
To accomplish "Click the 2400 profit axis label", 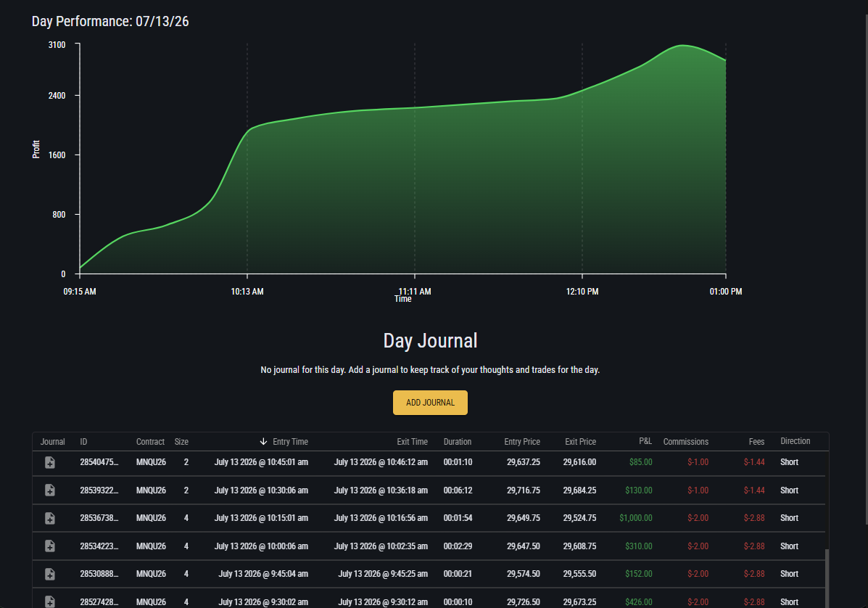I will [x=57, y=95].
